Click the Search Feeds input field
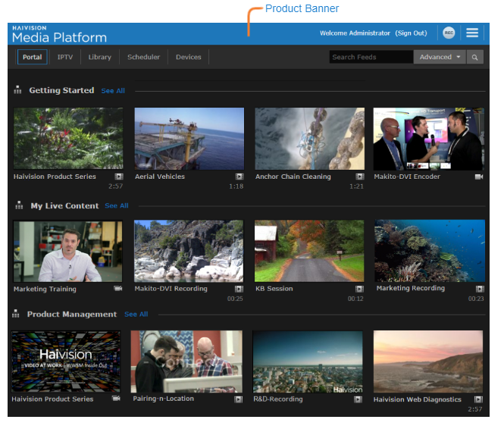 click(371, 57)
